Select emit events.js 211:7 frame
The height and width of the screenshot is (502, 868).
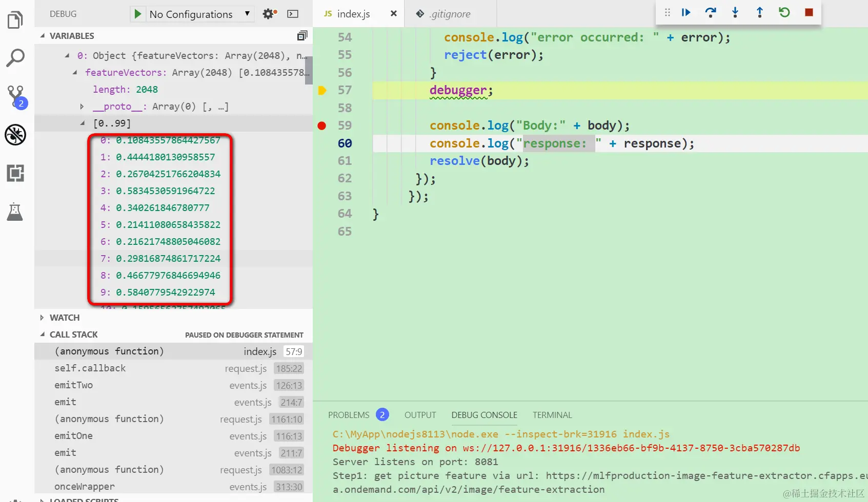click(x=173, y=453)
